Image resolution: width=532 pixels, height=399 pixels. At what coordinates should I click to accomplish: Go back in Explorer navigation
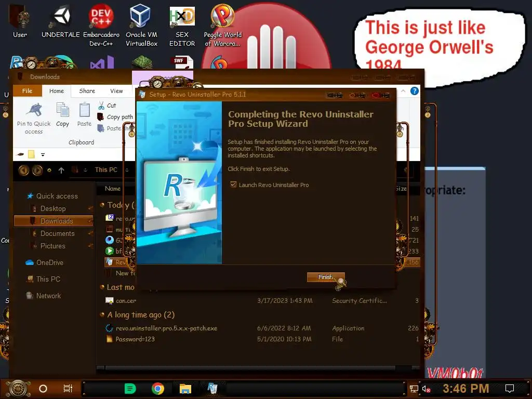coord(23,170)
